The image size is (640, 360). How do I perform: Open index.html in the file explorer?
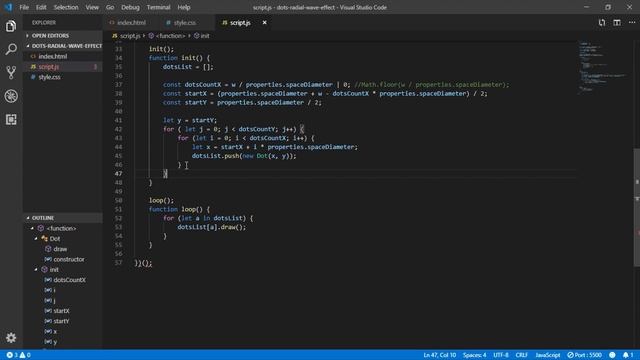(x=62, y=56)
